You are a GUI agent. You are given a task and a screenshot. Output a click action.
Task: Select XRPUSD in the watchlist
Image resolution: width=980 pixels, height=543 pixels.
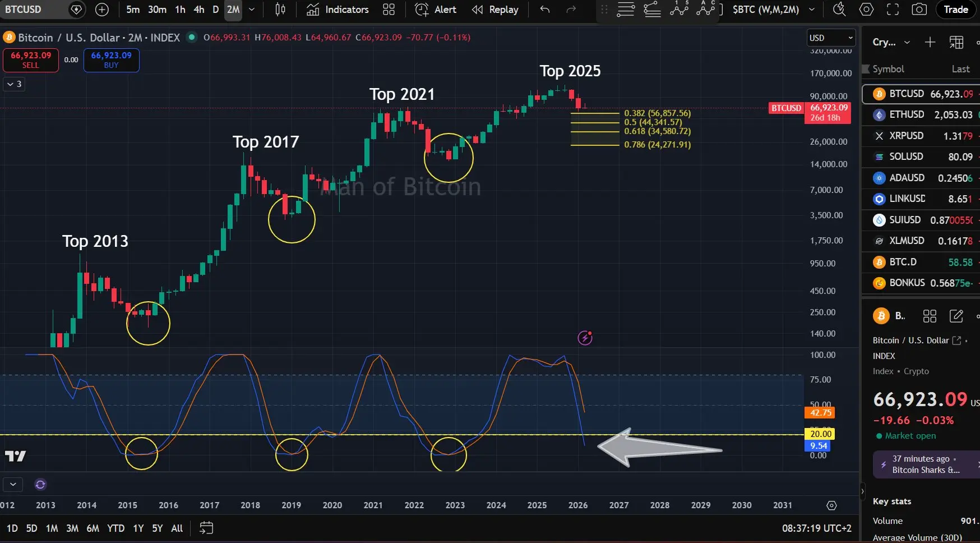coord(921,136)
